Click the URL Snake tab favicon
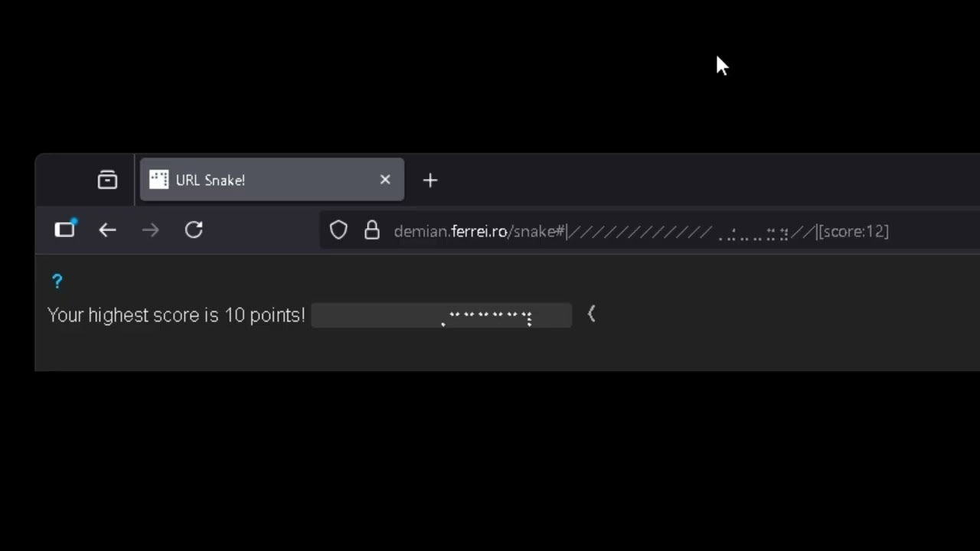The height and width of the screenshot is (551, 980). coord(158,180)
